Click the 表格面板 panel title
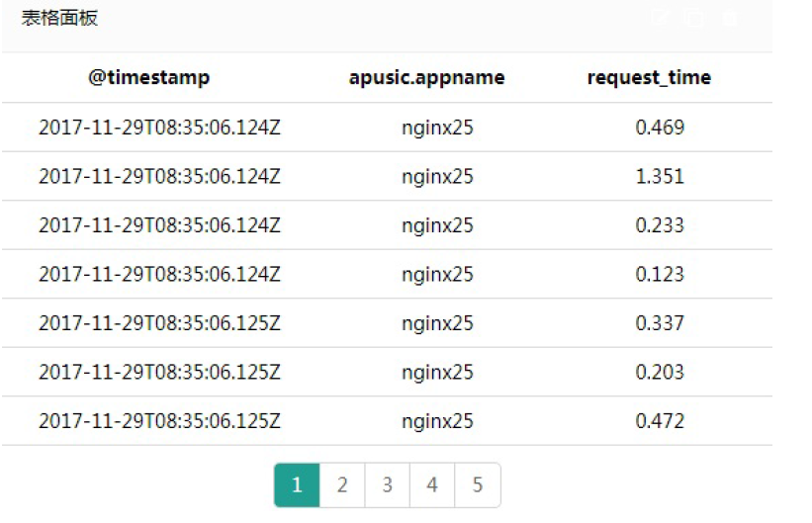812x523 pixels. [59, 18]
